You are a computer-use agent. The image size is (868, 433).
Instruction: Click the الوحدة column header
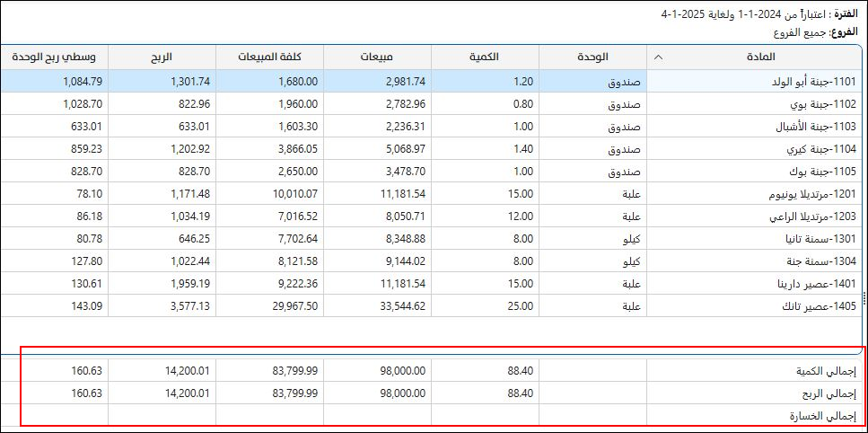(x=592, y=57)
